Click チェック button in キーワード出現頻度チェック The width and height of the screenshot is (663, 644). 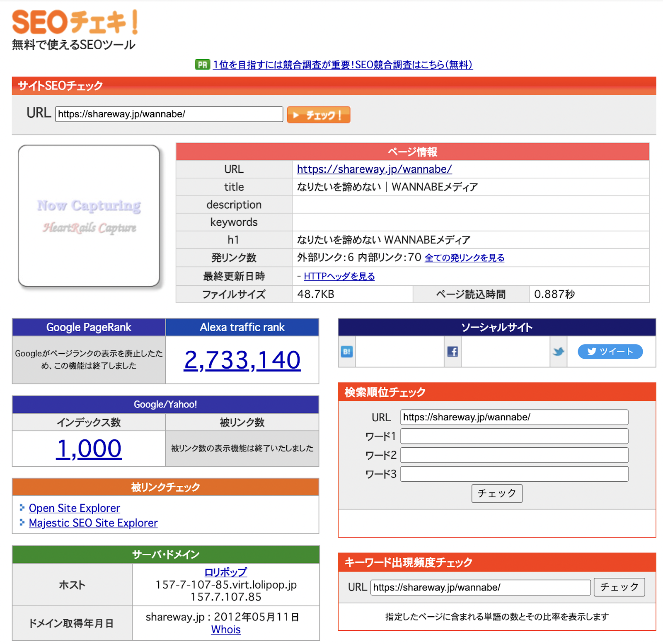pyautogui.click(x=619, y=587)
